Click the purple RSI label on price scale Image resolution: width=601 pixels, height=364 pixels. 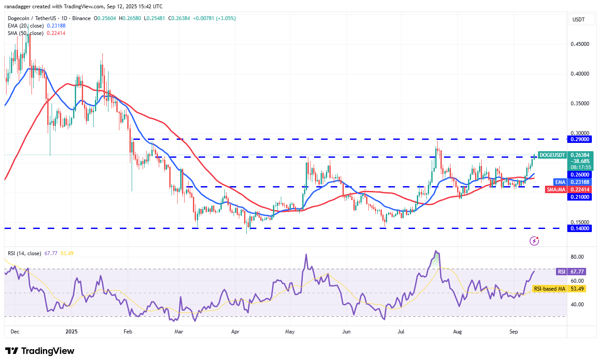tap(562, 272)
